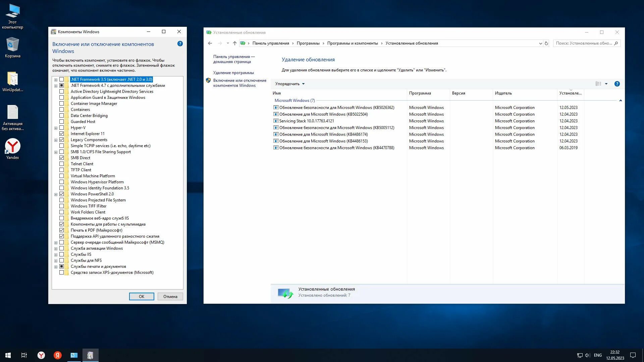This screenshot has height=362, width=644.
Task: Click the refresh icon in the address bar
Action: point(546,43)
